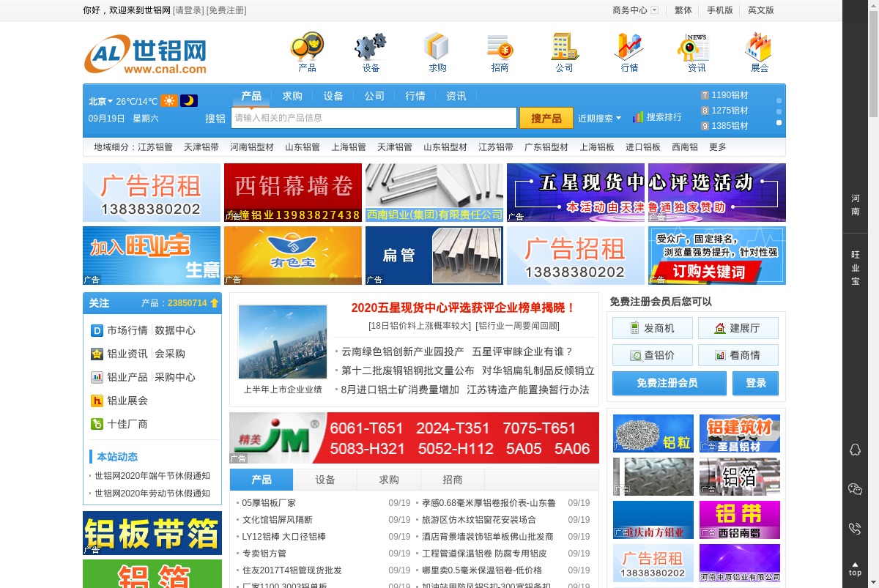Click the 搜产品 search button
The width and height of the screenshot is (879, 588).
point(546,118)
